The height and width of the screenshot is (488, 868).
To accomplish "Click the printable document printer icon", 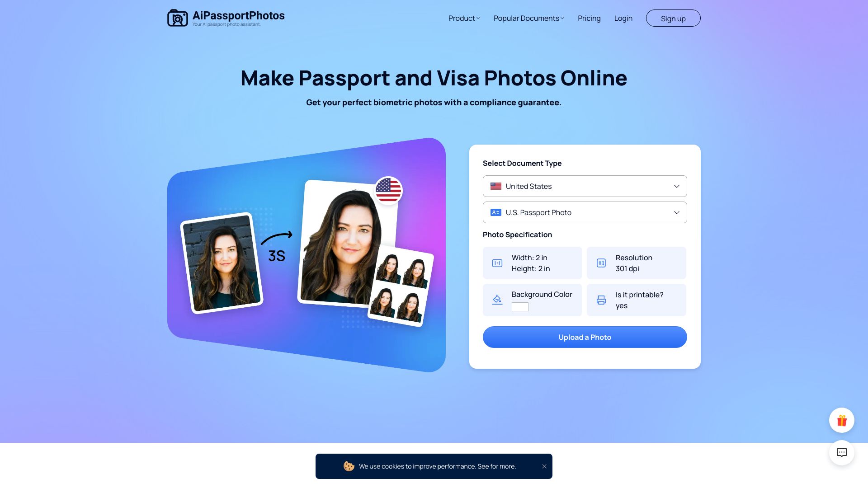I will click(x=601, y=300).
